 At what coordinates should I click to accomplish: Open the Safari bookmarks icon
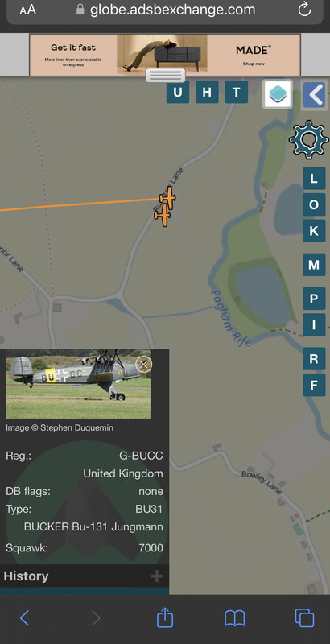(235, 618)
